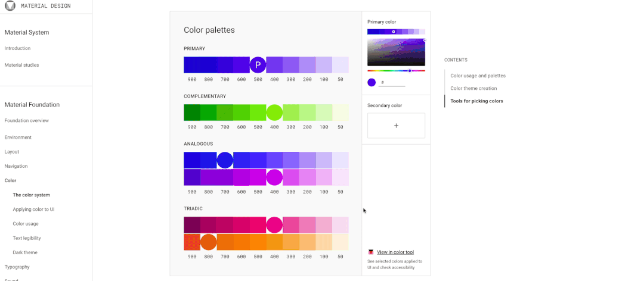Screen dimensions: 644x281
Task: Jump to Color theme creation section
Action: coord(473,88)
